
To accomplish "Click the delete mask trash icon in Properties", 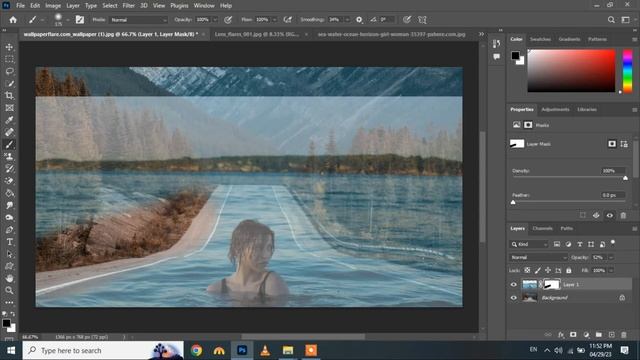I will coord(623,215).
